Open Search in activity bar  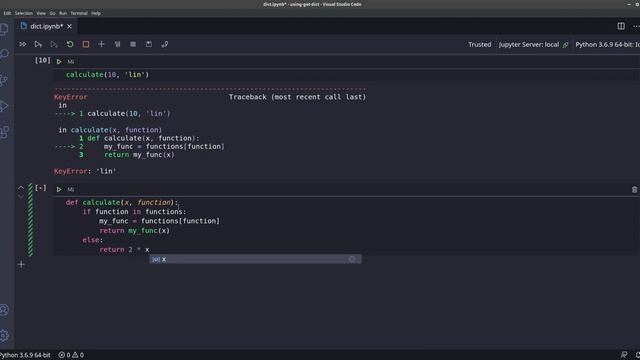click(x=4, y=53)
